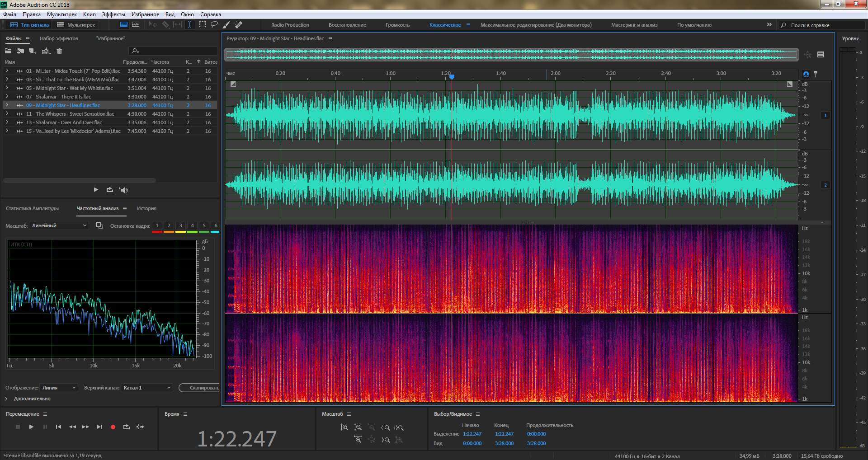The image size is (868, 460).
Task: Open Insert into Multitrack dropdown icon
Action: tap(46, 51)
